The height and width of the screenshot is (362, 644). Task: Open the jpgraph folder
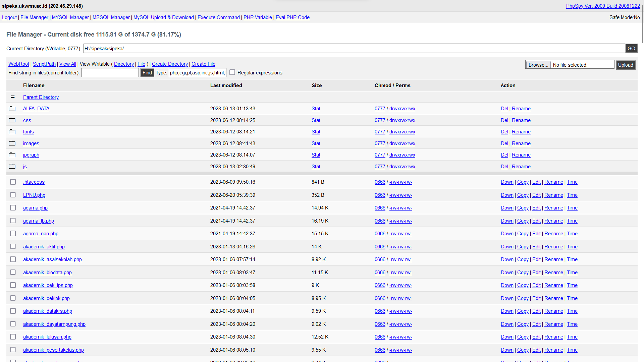coord(31,155)
